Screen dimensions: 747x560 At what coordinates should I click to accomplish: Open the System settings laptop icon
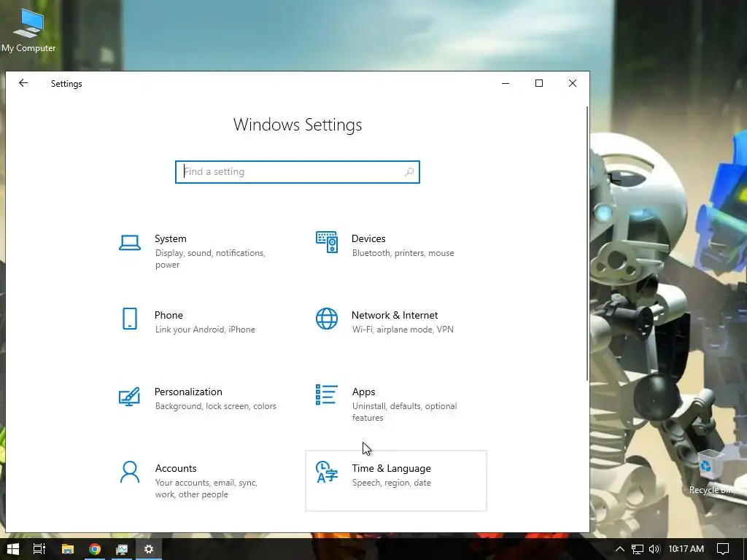pyautogui.click(x=130, y=242)
